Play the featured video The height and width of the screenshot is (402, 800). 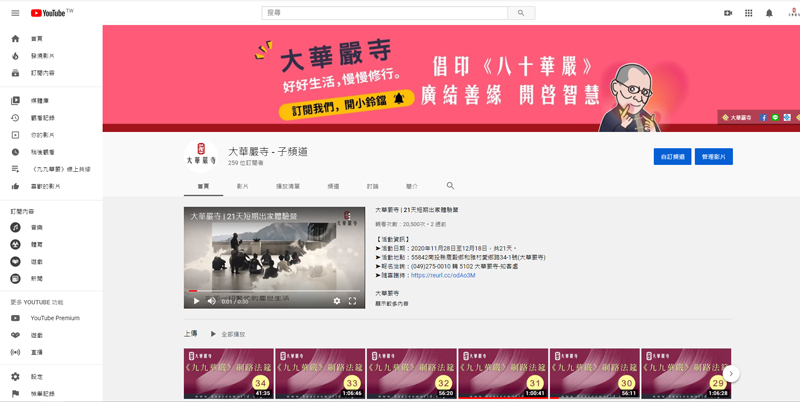tap(196, 301)
